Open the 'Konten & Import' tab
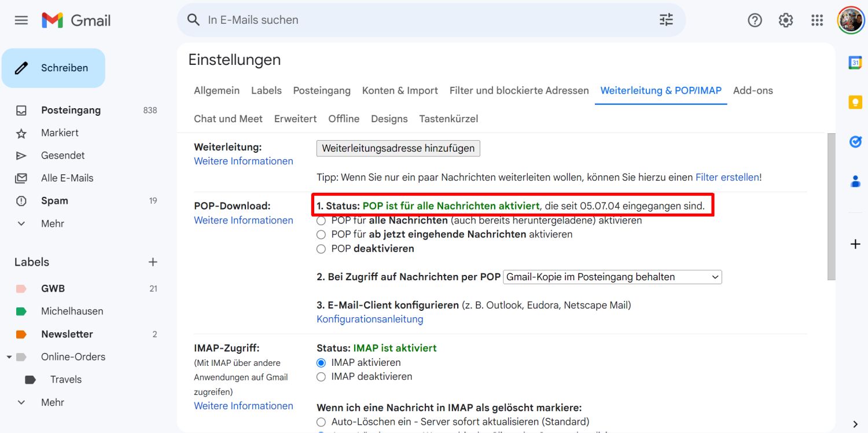This screenshot has width=868, height=433. click(399, 90)
